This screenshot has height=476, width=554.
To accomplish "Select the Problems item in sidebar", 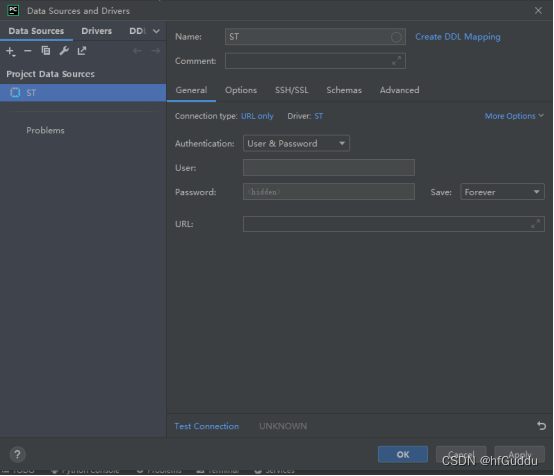I will click(x=45, y=130).
